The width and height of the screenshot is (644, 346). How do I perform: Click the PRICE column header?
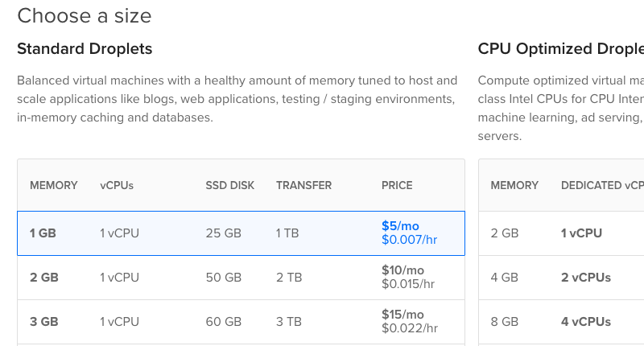pyautogui.click(x=397, y=186)
